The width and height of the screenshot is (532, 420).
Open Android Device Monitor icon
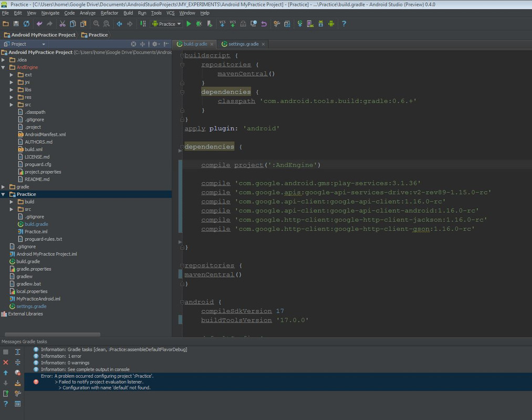(331, 24)
